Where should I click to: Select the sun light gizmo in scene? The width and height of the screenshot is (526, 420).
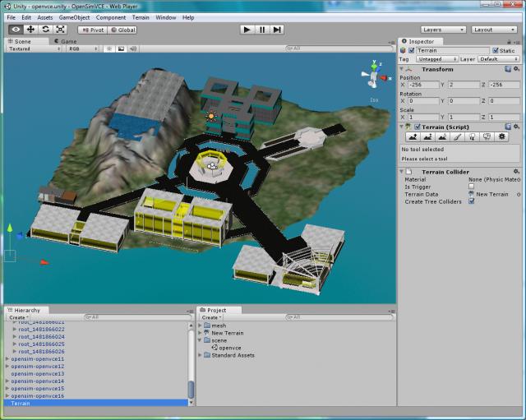click(211, 117)
